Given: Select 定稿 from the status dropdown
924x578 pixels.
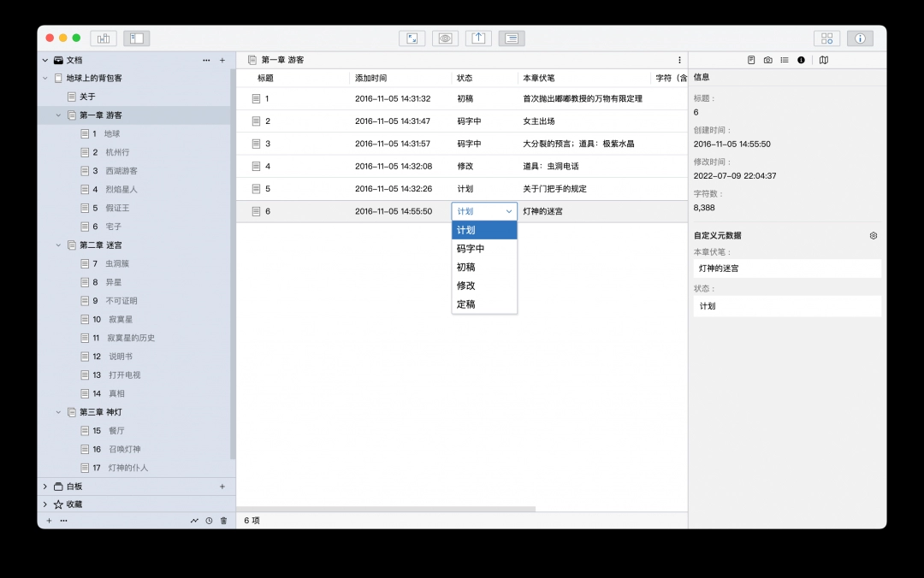Looking at the screenshot, I should 466,304.
